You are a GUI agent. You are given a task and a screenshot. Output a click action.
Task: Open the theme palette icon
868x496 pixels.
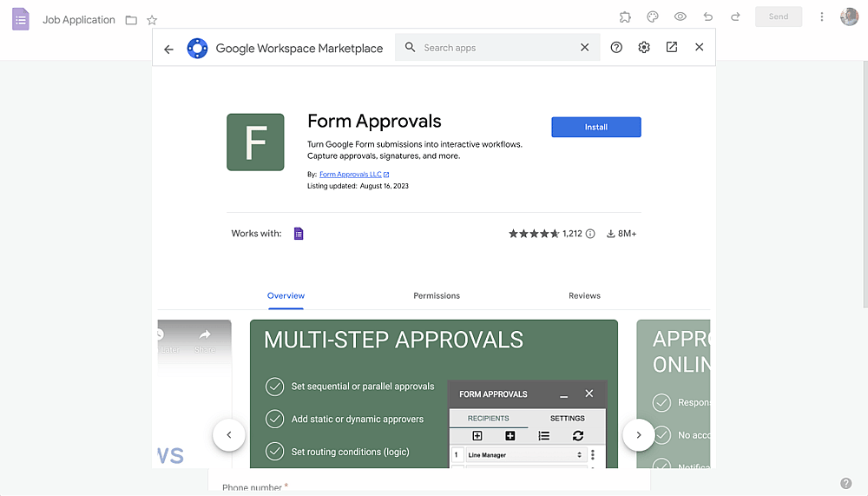653,17
